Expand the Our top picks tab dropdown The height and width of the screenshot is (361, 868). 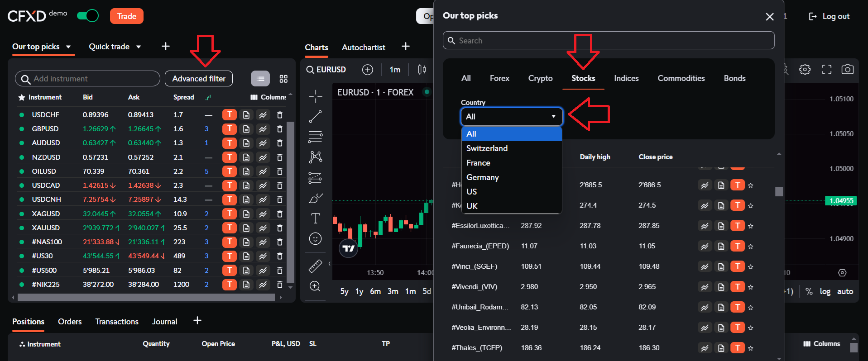pyautogui.click(x=68, y=47)
